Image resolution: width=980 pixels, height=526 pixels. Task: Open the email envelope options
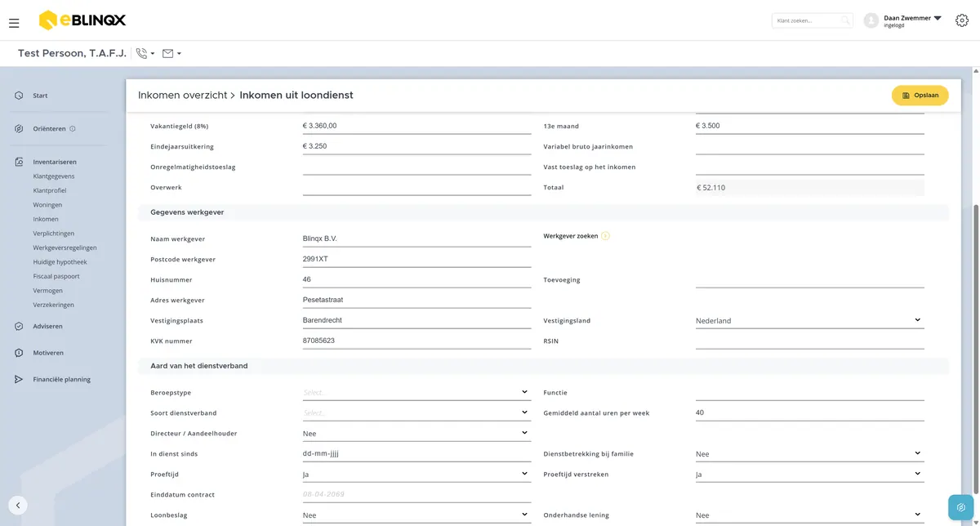(171, 54)
